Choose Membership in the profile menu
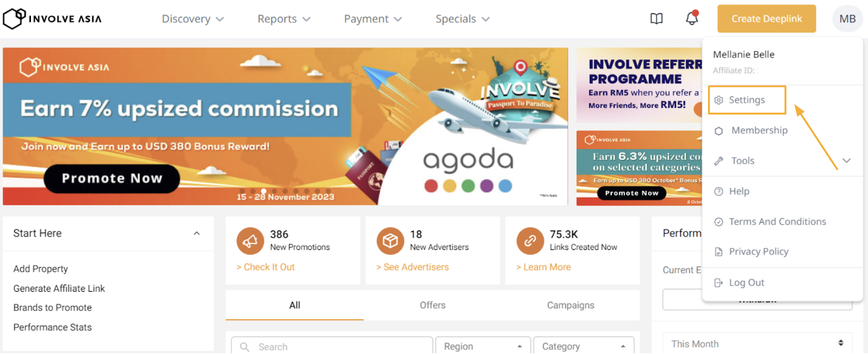868x354 pixels. point(759,131)
